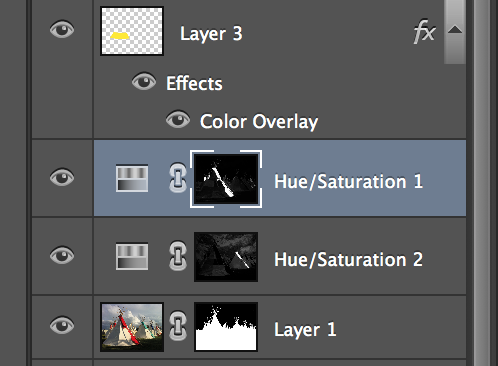498x366 pixels.
Task: Toggle visibility of Layer 3 Effects
Action: point(144,81)
